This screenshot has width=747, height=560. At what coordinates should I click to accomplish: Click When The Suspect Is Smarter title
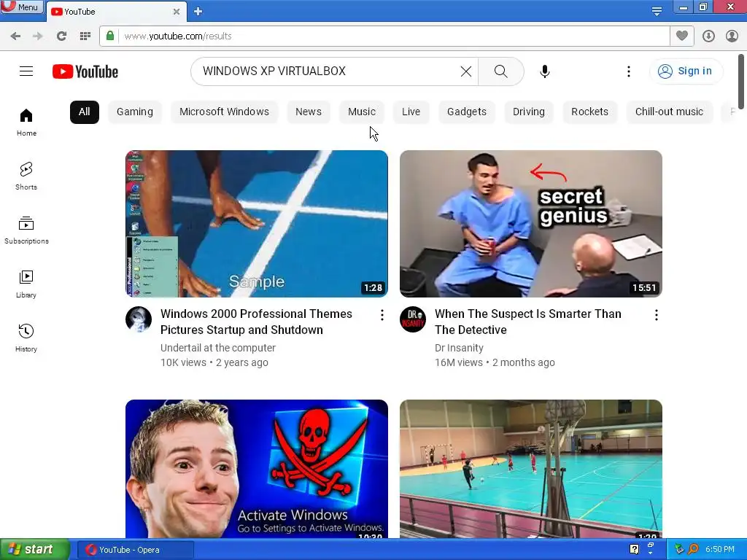click(528, 322)
